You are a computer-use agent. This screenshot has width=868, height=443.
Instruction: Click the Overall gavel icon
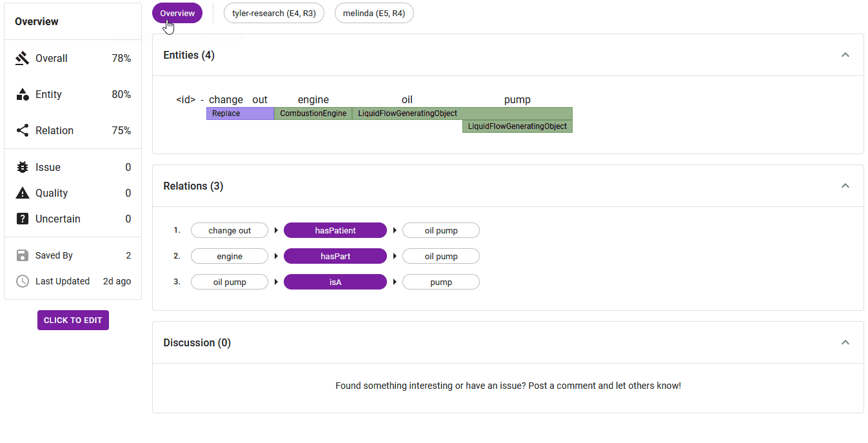coord(23,59)
